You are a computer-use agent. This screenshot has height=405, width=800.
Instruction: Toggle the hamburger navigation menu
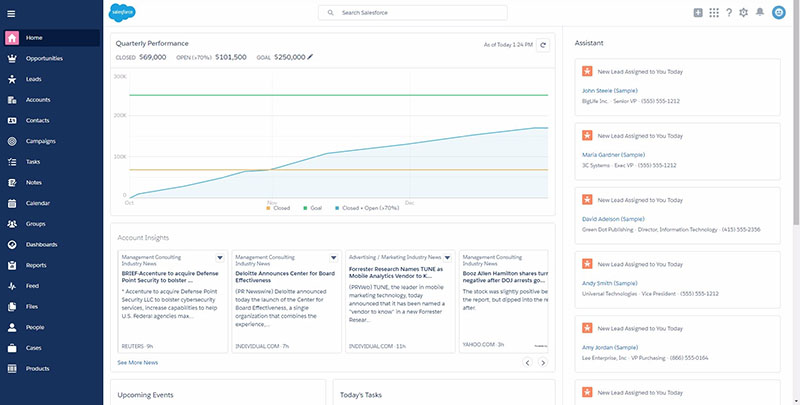(x=11, y=14)
